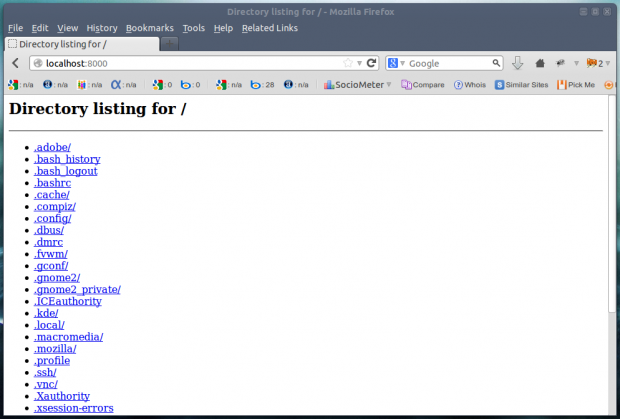This screenshot has height=419, width=620.
Task: Open the .bash_logout file link
Action: coord(66,171)
